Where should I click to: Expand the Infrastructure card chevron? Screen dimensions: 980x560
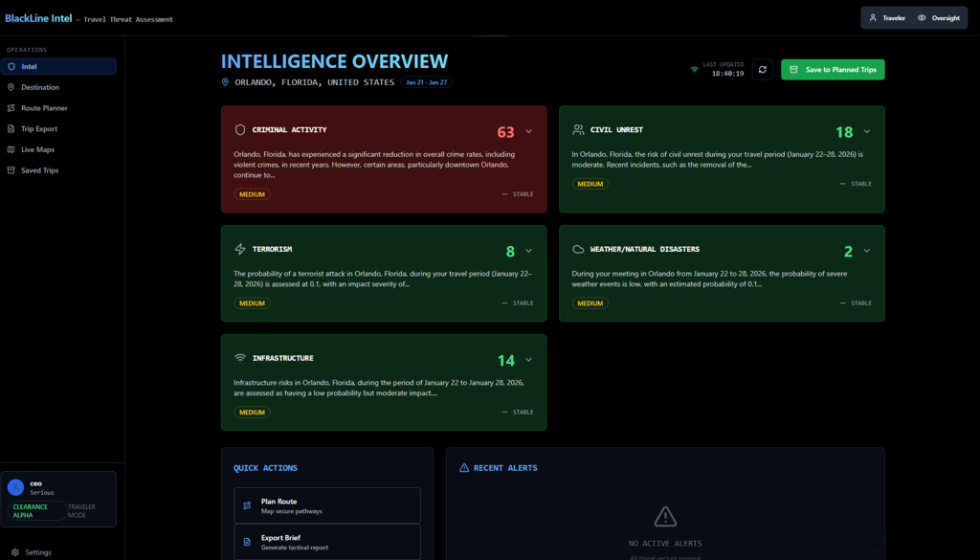coord(528,360)
